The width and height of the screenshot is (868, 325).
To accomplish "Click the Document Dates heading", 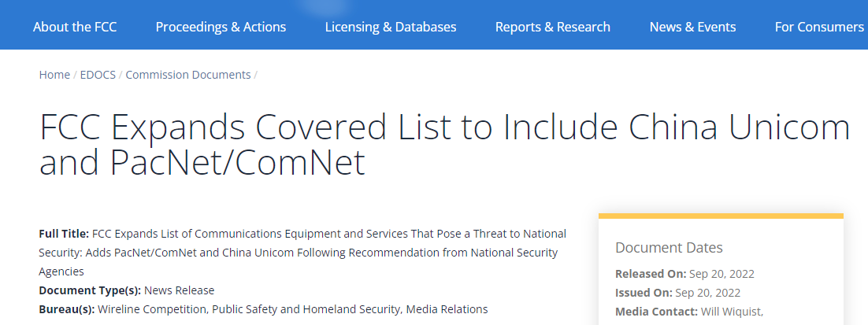I will (x=669, y=248).
